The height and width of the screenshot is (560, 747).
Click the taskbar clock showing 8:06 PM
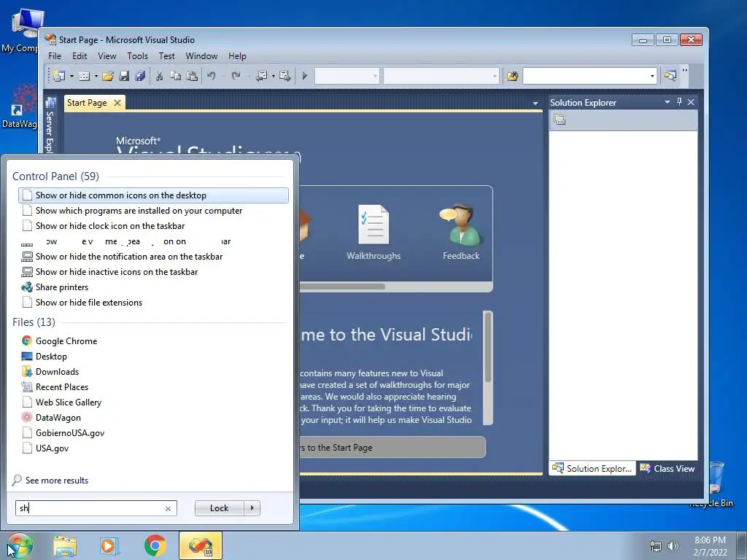(x=710, y=546)
